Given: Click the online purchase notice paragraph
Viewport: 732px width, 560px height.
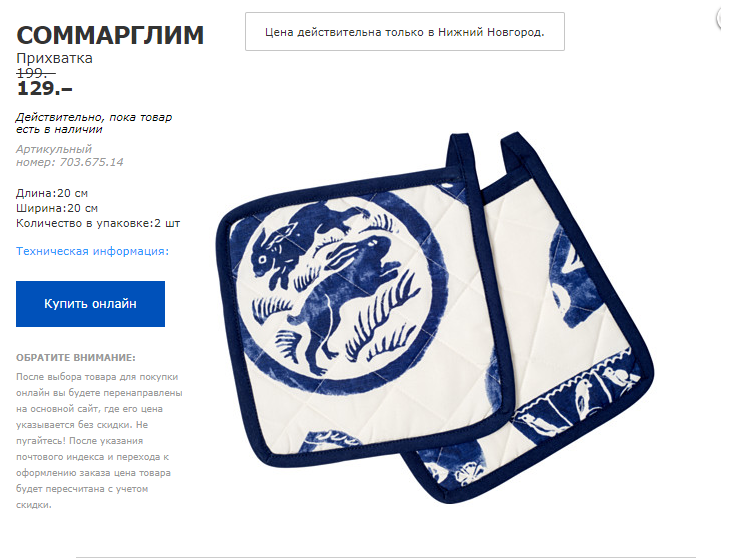Looking at the screenshot, I should pyautogui.click(x=99, y=441).
